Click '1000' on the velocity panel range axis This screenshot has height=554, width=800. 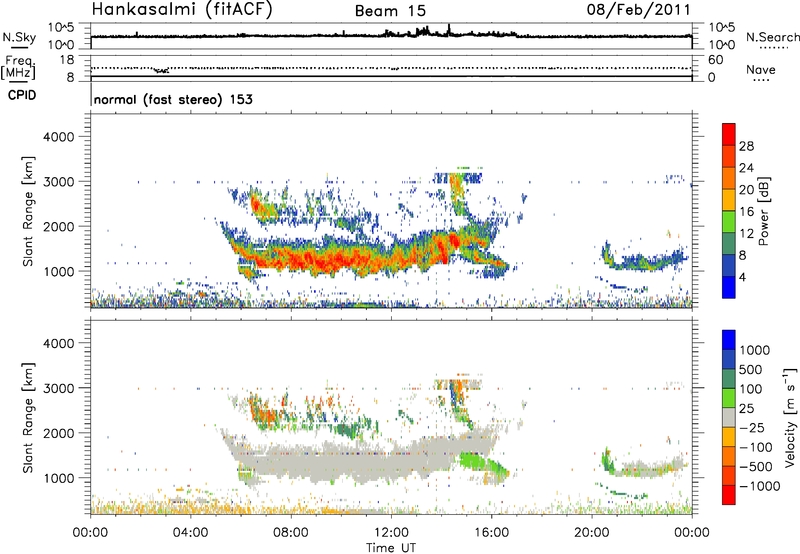58,478
